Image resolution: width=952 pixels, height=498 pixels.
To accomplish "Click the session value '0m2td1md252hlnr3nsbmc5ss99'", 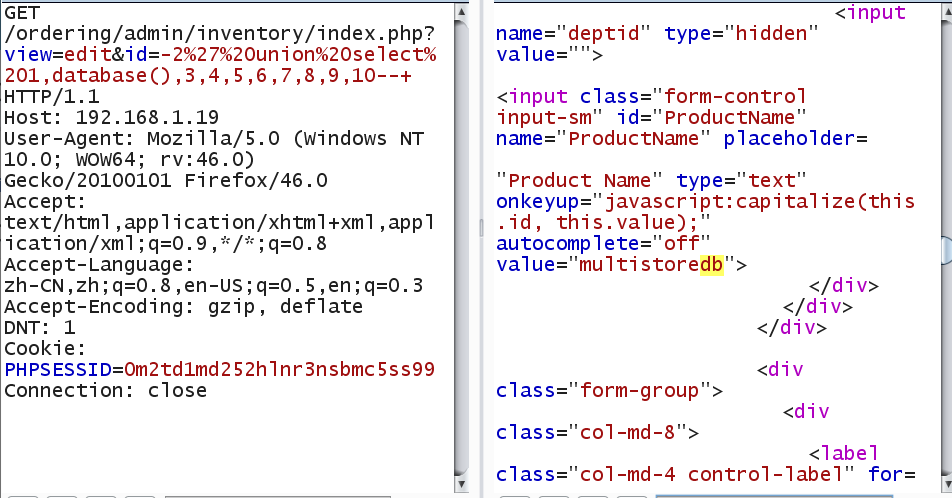I will [279, 369].
